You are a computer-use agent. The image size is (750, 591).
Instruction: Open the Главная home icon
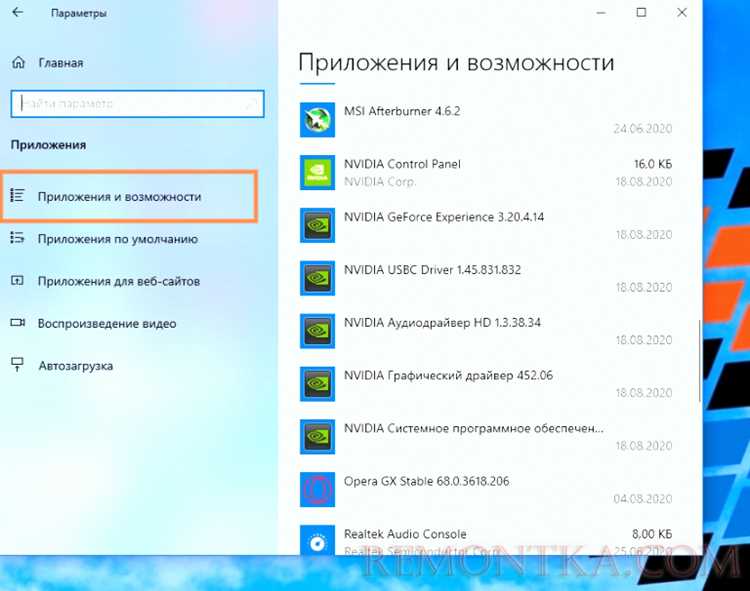(x=18, y=63)
